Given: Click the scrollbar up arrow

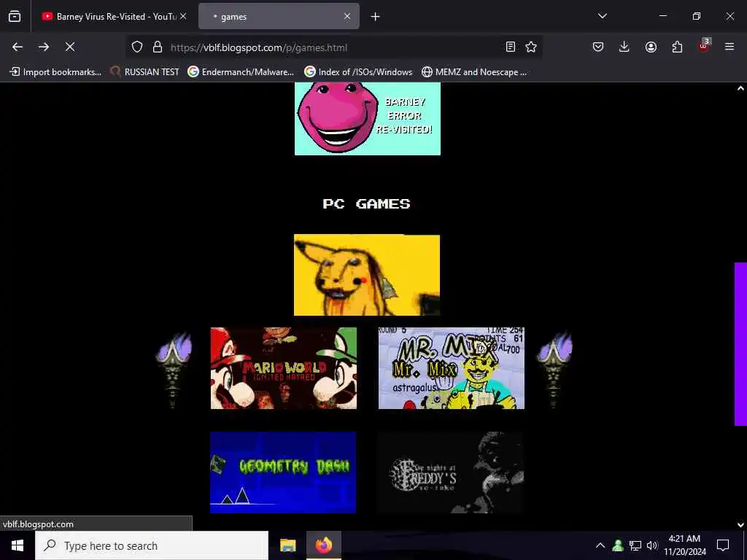Looking at the screenshot, I should pyautogui.click(x=740, y=88).
